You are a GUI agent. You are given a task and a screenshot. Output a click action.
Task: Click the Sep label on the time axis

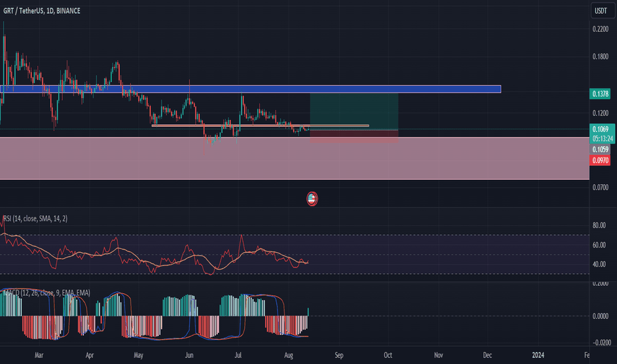(339, 355)
